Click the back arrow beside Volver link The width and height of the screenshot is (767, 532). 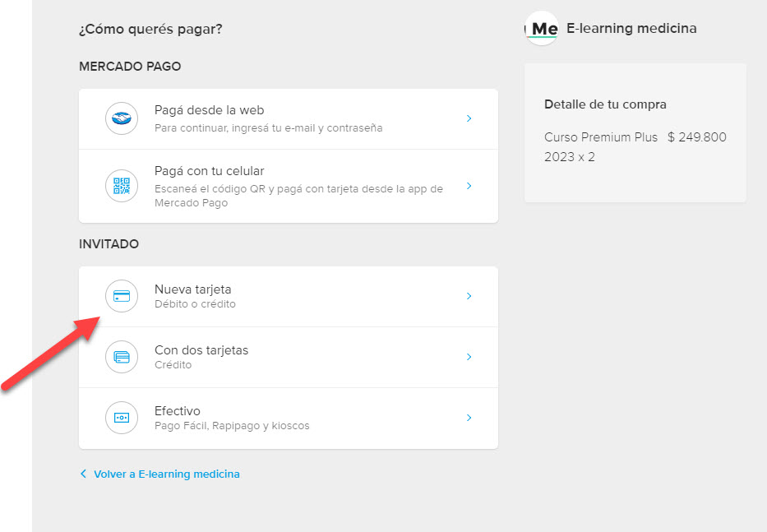83,474
